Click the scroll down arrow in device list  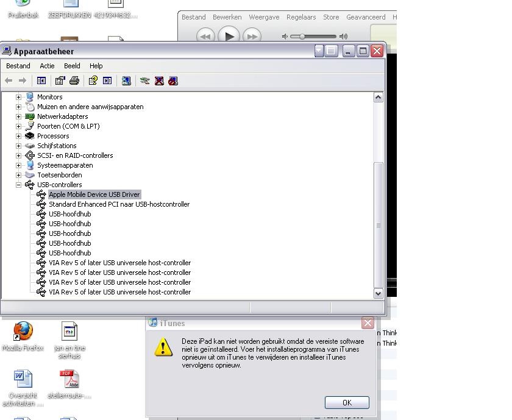(x=378, y=293)
